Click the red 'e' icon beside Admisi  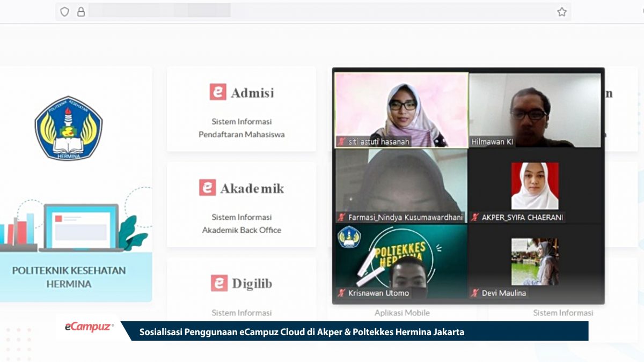tap(218, 92)
